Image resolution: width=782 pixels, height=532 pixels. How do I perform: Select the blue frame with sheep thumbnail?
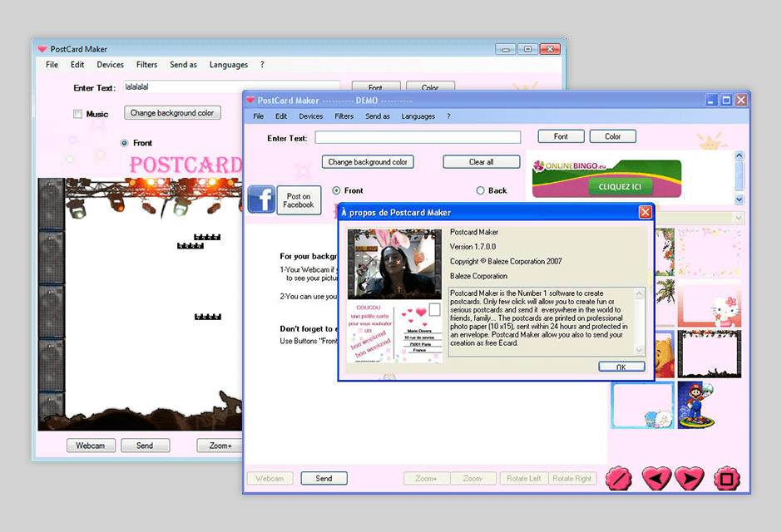[642, 405]
